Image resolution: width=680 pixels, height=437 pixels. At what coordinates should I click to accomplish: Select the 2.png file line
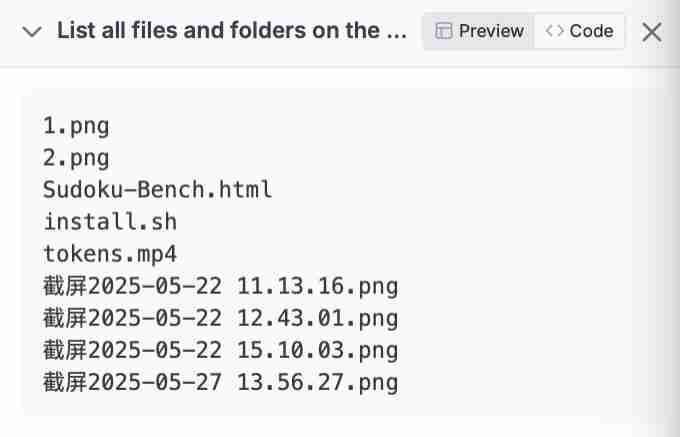(76, 158)
